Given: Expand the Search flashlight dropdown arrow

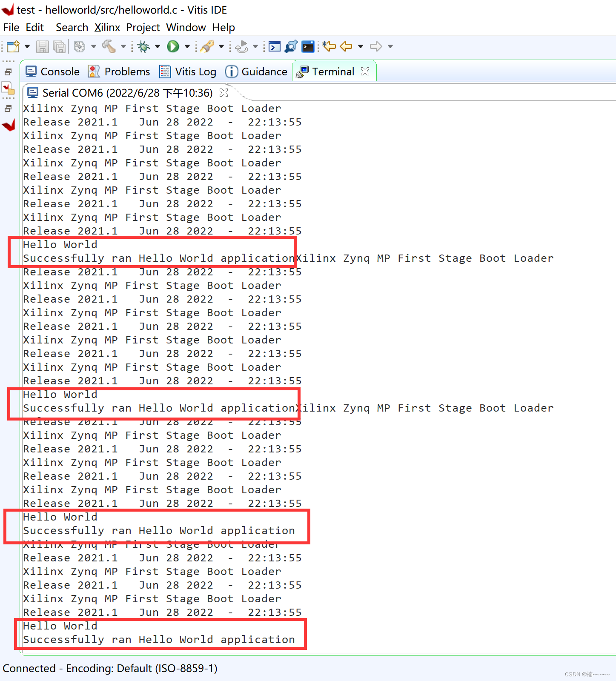Looking at the screenshot, I should [221, 46].
